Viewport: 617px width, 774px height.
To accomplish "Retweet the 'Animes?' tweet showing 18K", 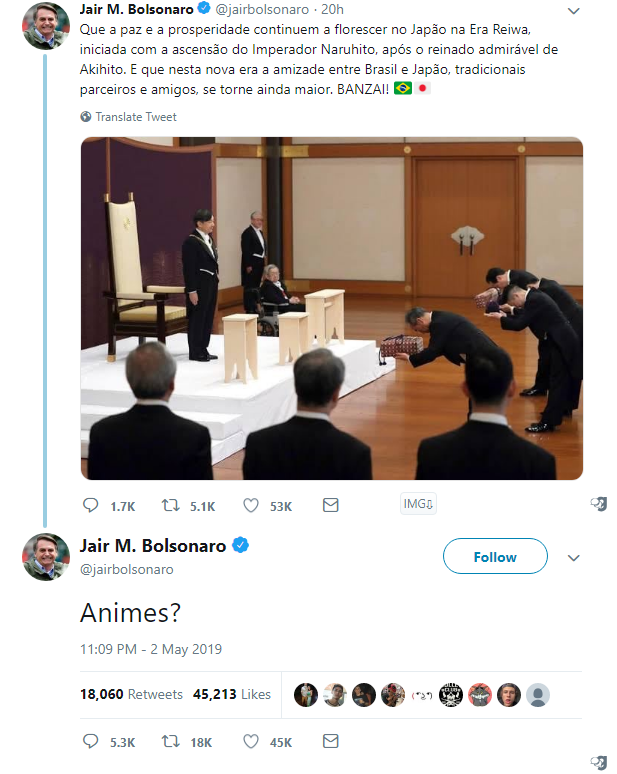I will [171, 742].
